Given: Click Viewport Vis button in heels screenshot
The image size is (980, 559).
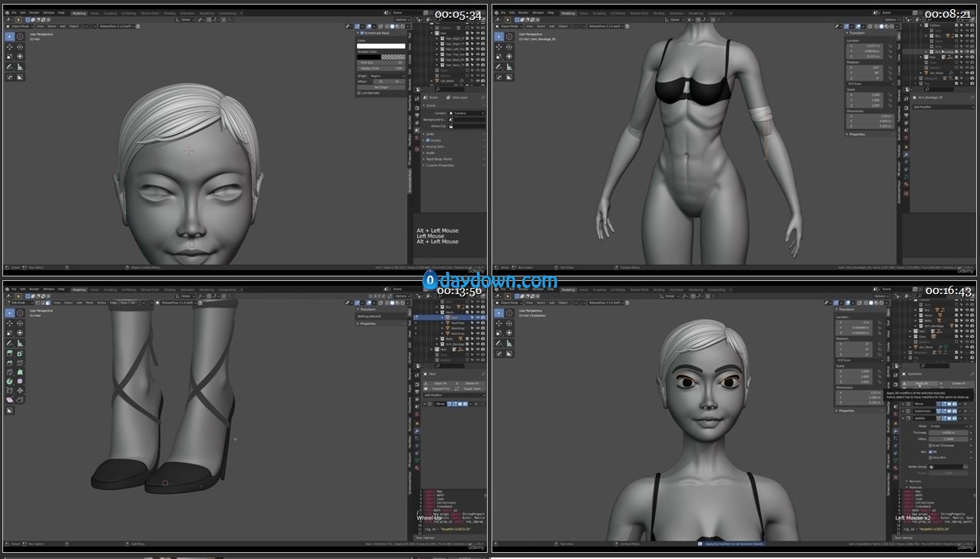Looking at the screenshot, I should (x=437, y=389).
